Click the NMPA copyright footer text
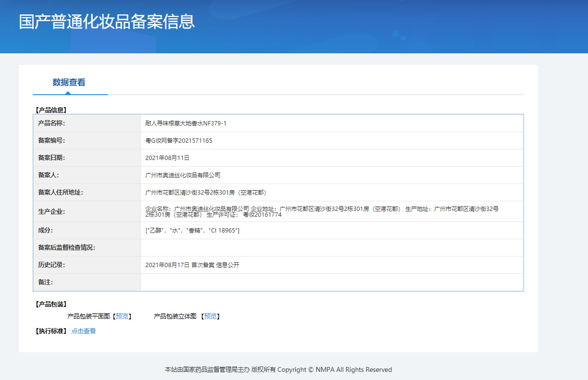 pos(278,370)
